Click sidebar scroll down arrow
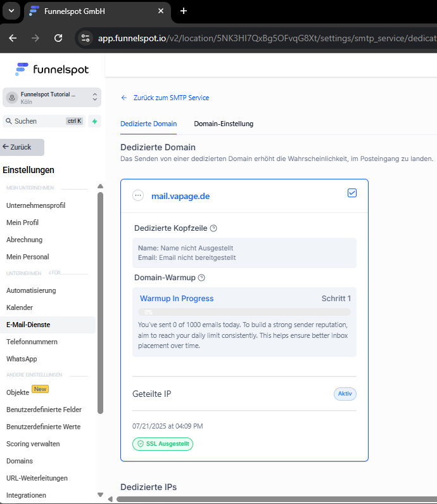437x504 pixels. 100,494
